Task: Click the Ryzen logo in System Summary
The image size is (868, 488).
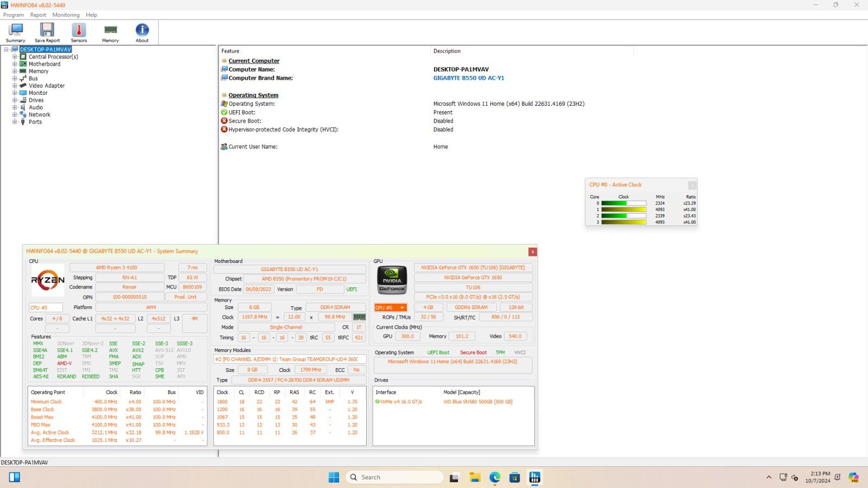Action: tap(48, 280)
